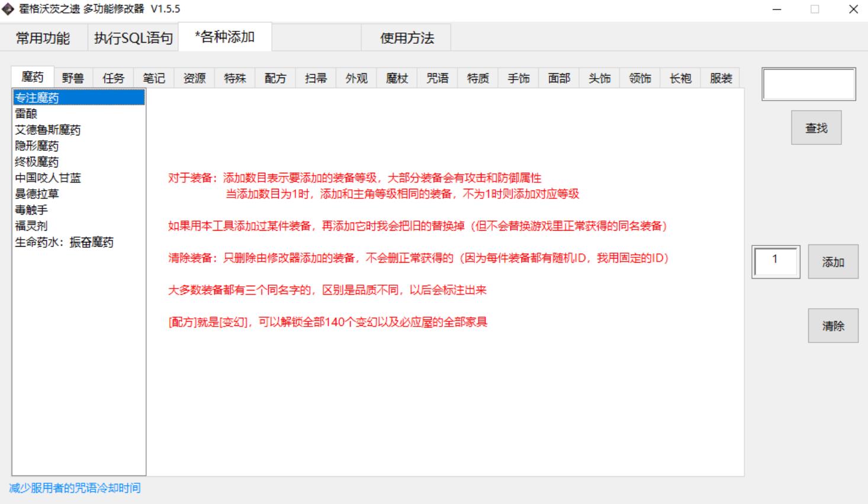The image size is (868, 504).
Task: Open the 执行SQL语句 tab
Action: (x=133, y=38)
